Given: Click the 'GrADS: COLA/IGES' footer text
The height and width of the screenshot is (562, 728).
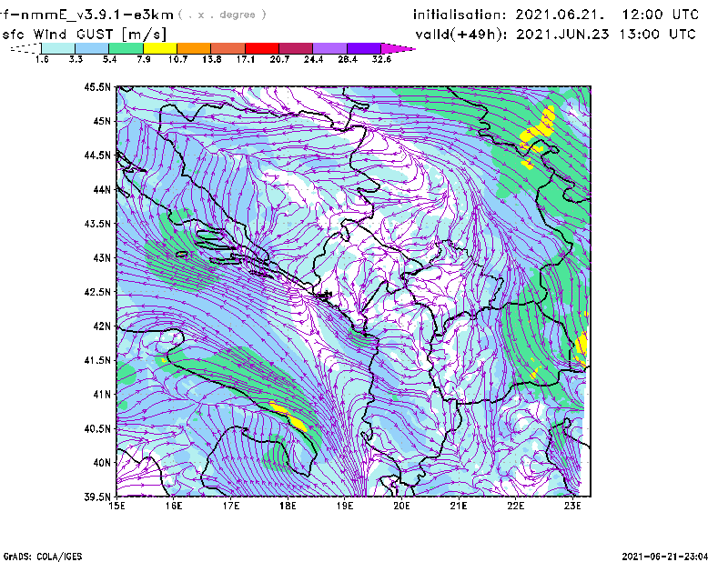Looking at the screenshot, I should 43,557.
